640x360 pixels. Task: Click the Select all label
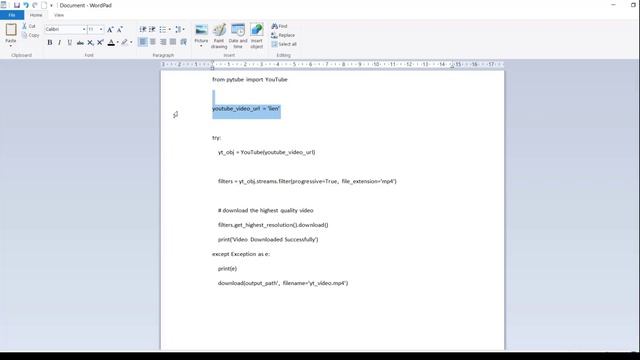click(x=288, y=44)
